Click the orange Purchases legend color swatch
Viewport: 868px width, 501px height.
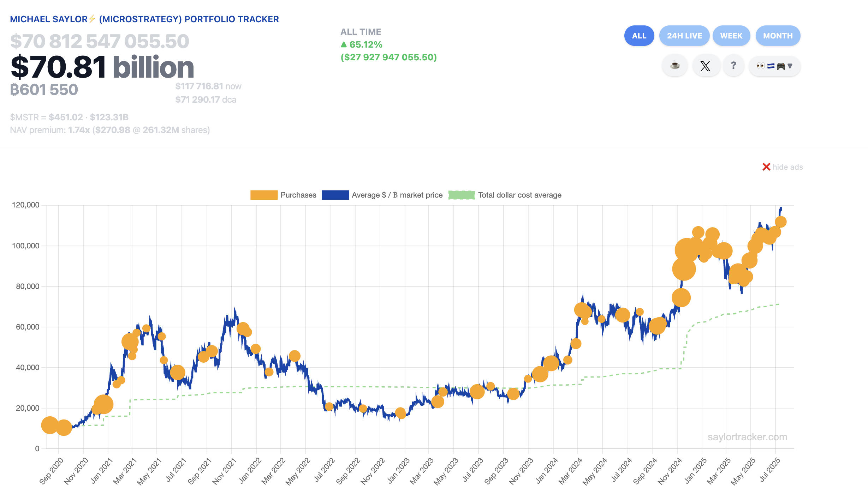click(264, 195)
